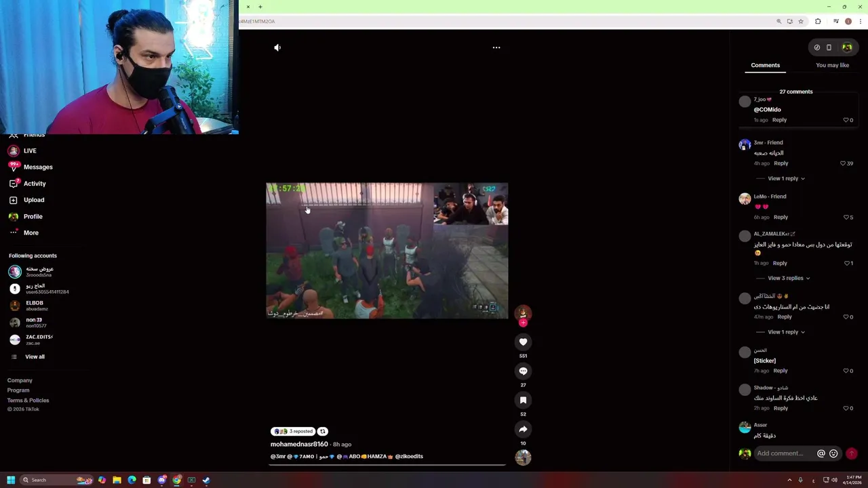
Task: Reply to Shadow's comment
Action: pos(781,408)
